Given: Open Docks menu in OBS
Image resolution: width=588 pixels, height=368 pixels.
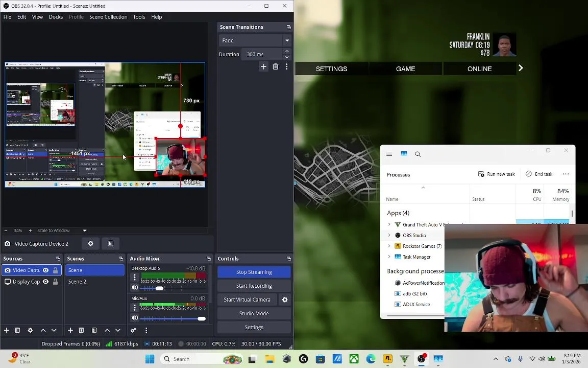Looking at the screenshot, I should 56,17.
